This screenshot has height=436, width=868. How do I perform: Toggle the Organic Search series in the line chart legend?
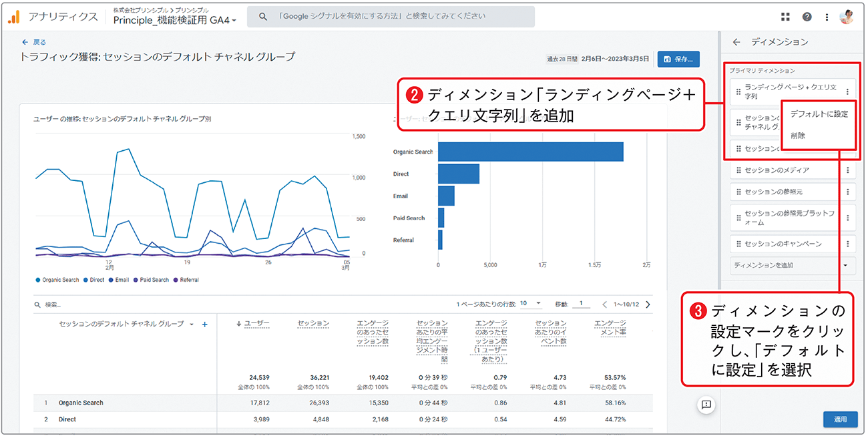pos(57,280)
